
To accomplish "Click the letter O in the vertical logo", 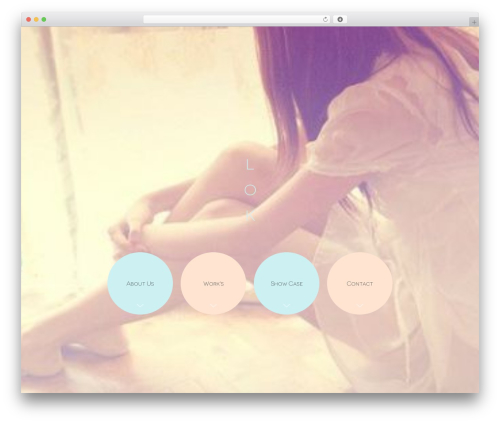I will (x=250, y=190).
